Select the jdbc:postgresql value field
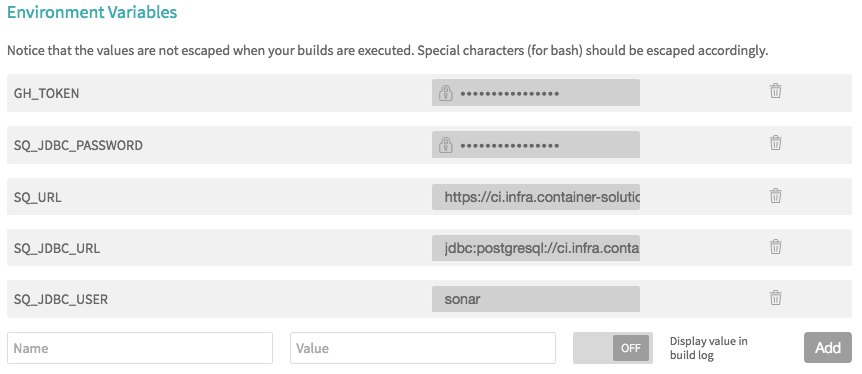The image size is (862, 374). click(535, 248)
